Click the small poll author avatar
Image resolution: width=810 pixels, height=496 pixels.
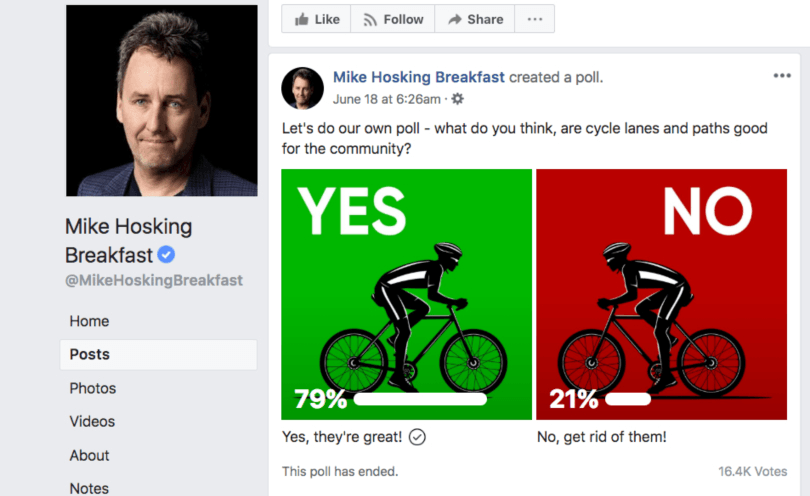coord(303,88)
